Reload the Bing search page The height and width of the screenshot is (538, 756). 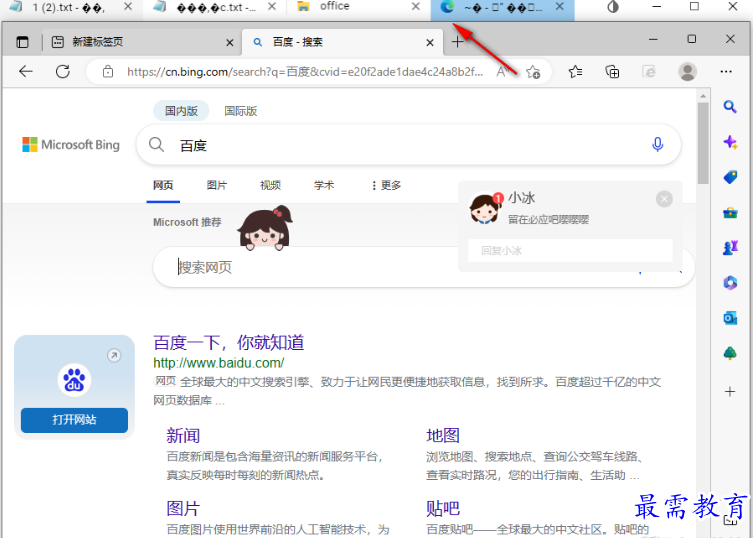click(63, 71)
